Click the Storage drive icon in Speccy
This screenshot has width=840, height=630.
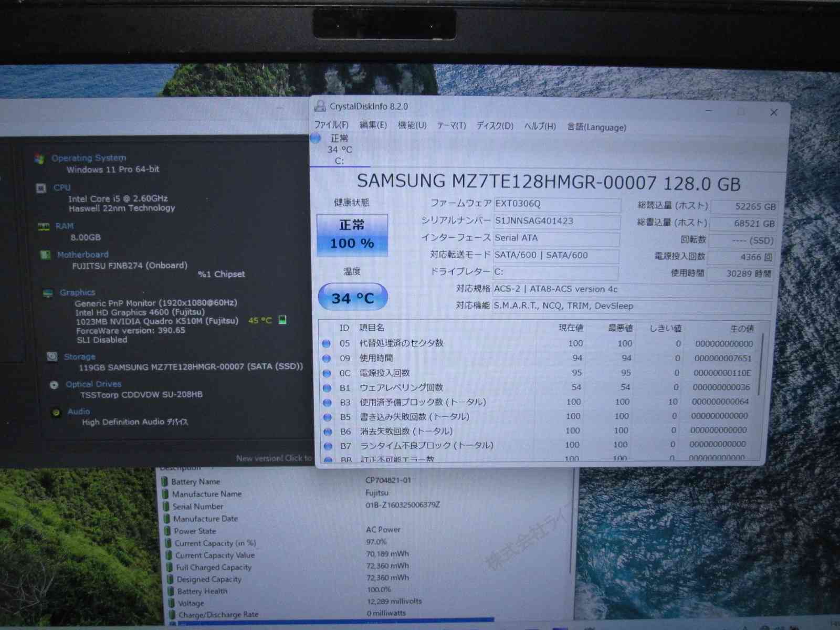click(x=51, y=356)
